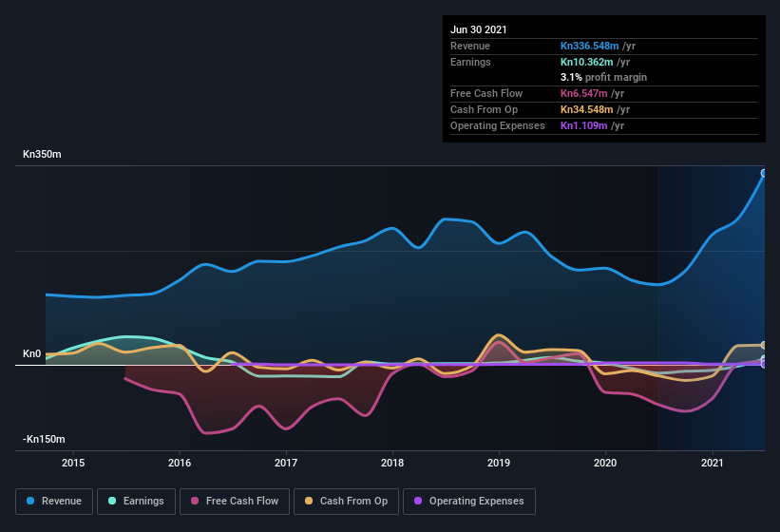
Task: Click the 3.1% profit margin text
Action: click(x=604, y=77)
